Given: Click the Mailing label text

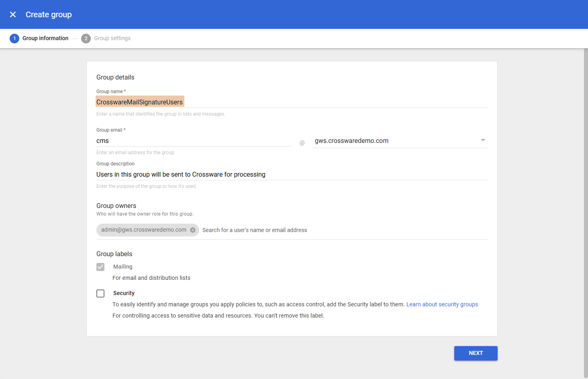Looking at the screenshot, I should tap(122, 267).
